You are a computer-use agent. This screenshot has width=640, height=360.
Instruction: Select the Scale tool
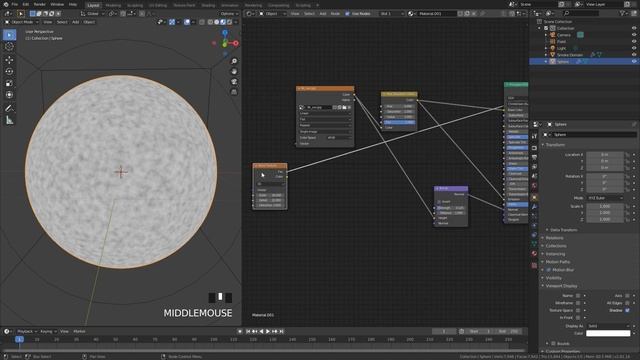(9, 83)
